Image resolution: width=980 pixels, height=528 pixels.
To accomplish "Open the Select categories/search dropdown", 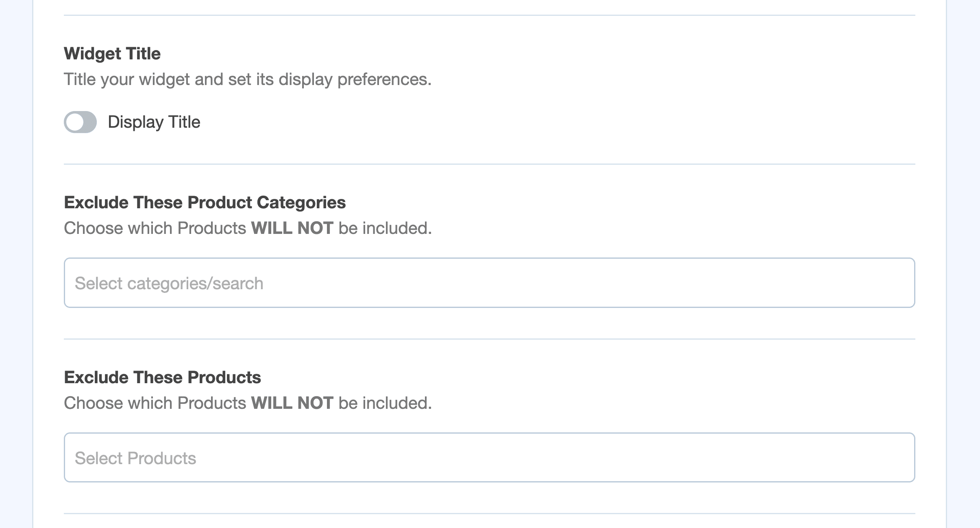I will click(x=489, y=283).
